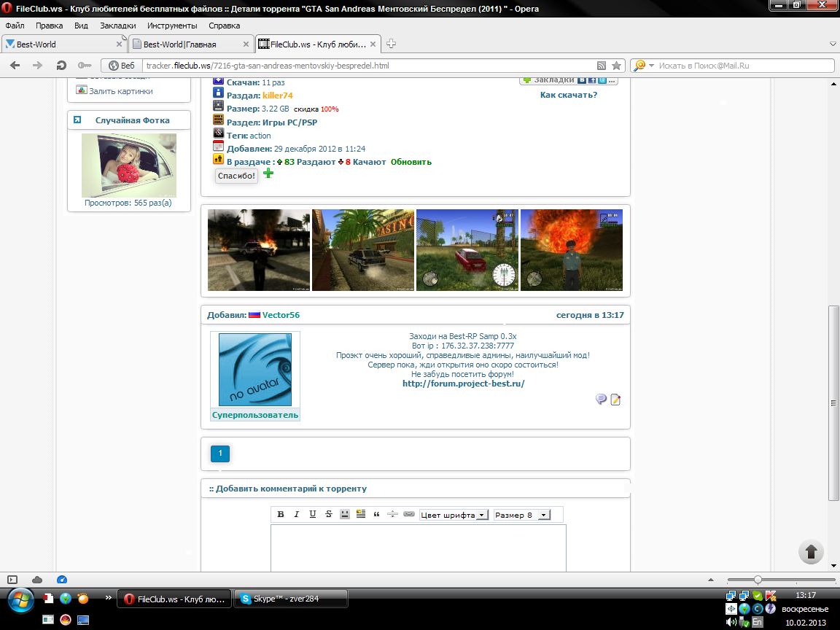Image resolution: width=840 pixels, height=630 pixels.
Task: Click the quote bubble icon on Vector56's comment
Action: pyautogui.click(x=601, y=399)
